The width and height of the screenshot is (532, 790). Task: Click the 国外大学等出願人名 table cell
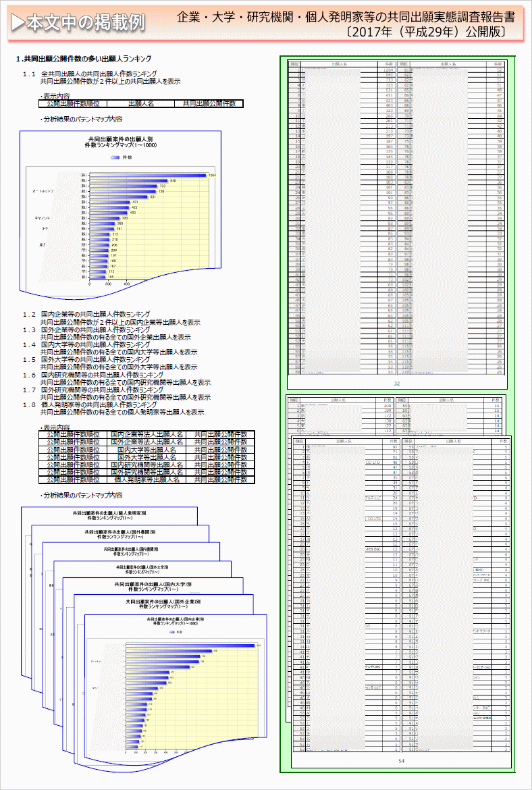[147, 457]
